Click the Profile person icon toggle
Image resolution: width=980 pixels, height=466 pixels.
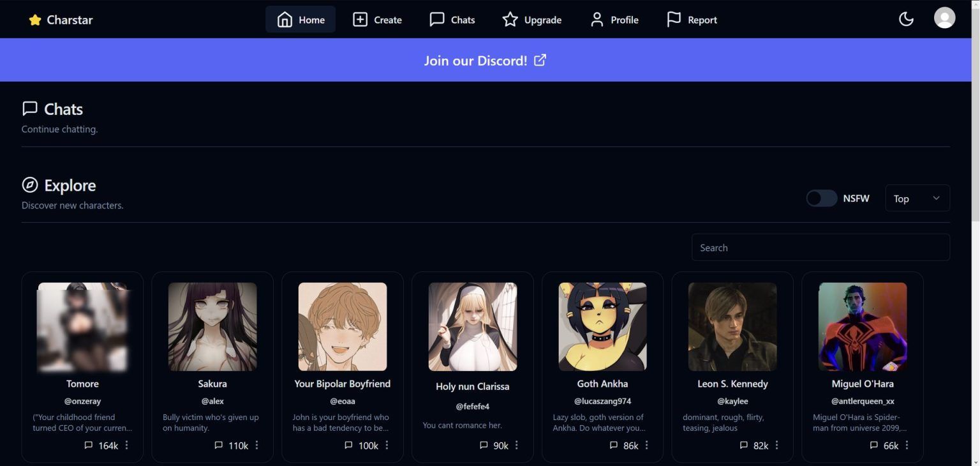click(x=596, y=19)
